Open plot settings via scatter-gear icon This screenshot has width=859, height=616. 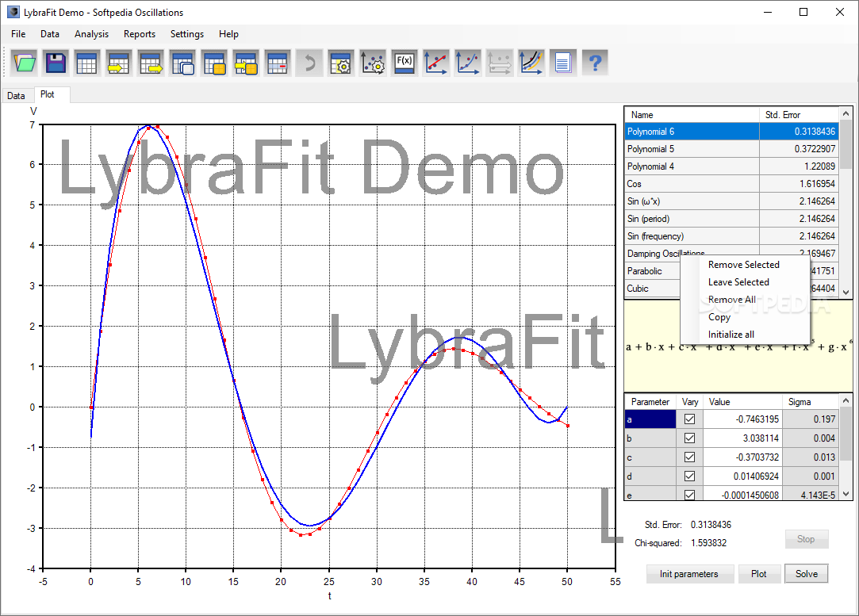tap(373, 63)
